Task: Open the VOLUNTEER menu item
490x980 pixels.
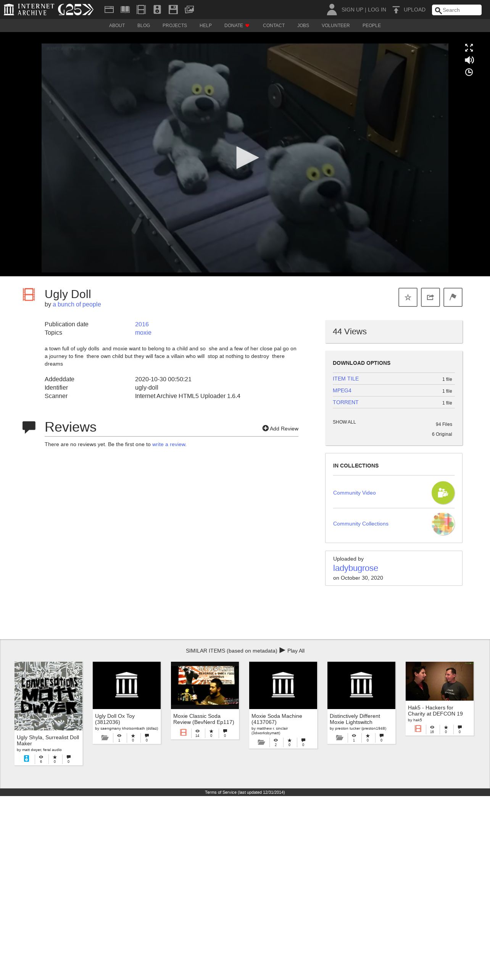Action: (x=335, y=26)
